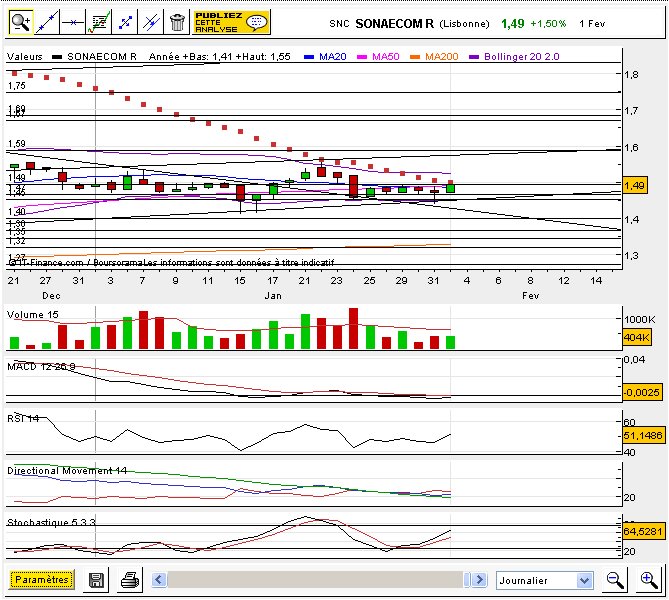Click the 64,5281 stochastic value tag
Screen dimensions: 669x600
[x=643, y=532]
